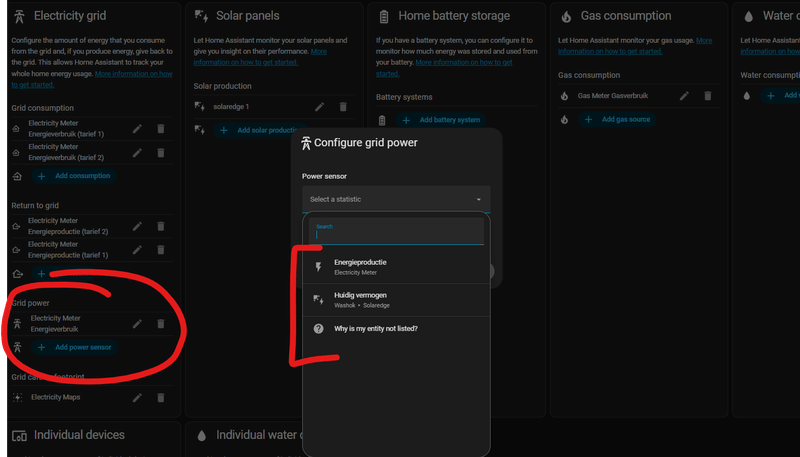Edit the Grid power Energieverbruik sensor
The image size is (800, 457).
tap(138, 323)
